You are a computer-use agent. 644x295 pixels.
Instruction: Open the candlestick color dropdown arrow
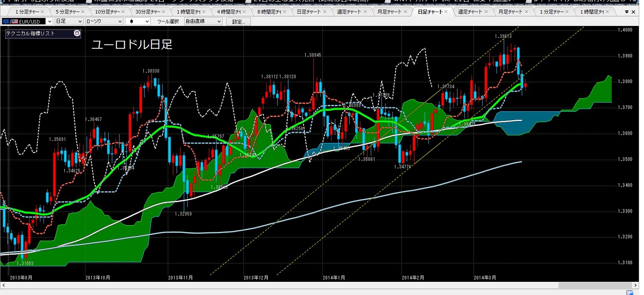coord(147,21)
